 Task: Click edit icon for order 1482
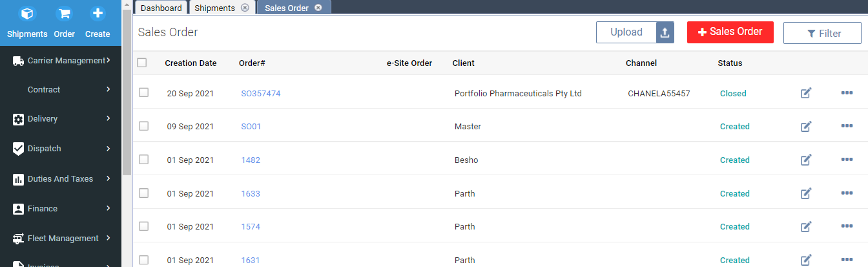[805, 160]
